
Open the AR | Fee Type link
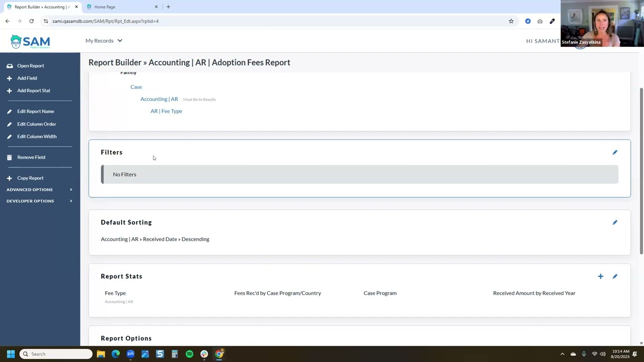(x=166, y=111)
